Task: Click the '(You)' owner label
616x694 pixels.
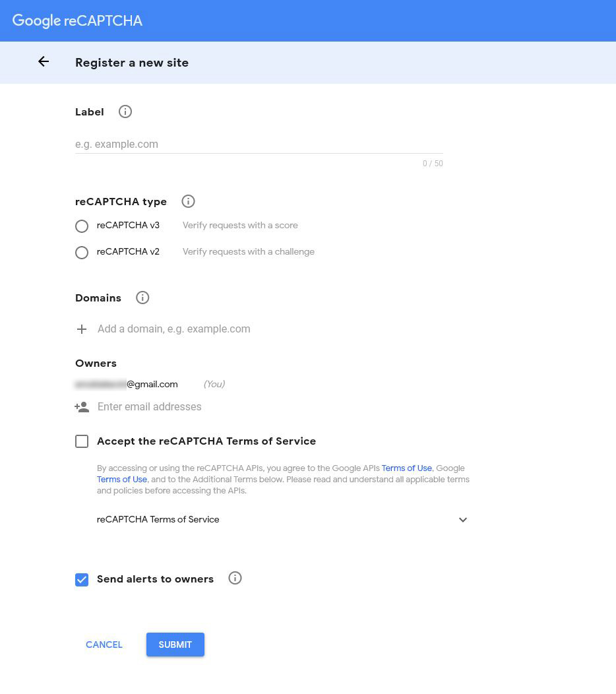Action: click(x=214, y=384)
